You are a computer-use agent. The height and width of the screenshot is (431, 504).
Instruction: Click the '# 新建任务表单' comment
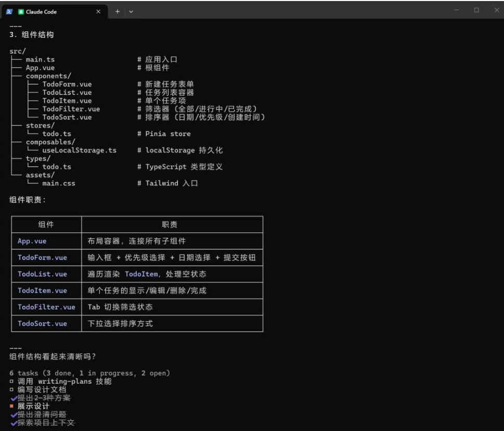click(165, 84)
